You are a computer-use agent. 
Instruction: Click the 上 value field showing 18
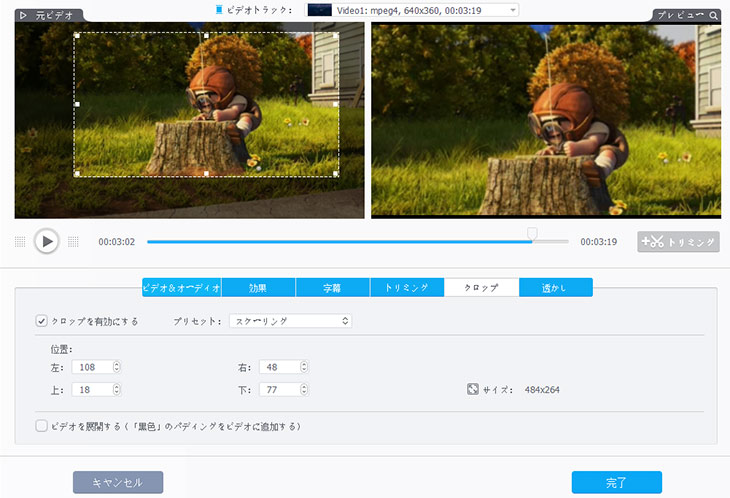tap(92, 389)
